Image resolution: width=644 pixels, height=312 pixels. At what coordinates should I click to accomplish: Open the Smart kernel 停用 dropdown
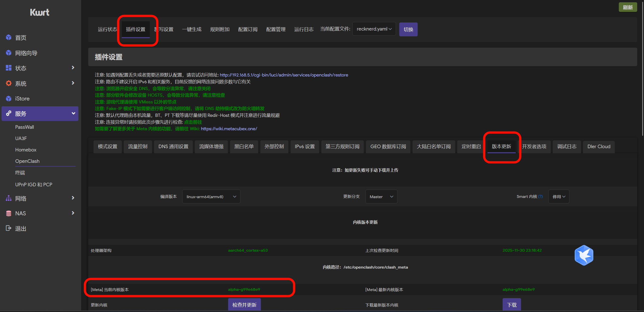click(559, 197)
